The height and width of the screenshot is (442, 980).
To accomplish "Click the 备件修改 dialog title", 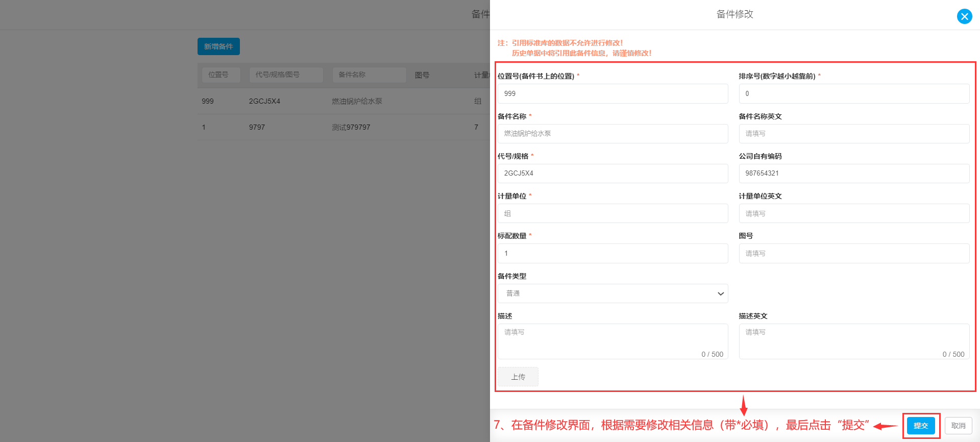I will coord(734,14).
